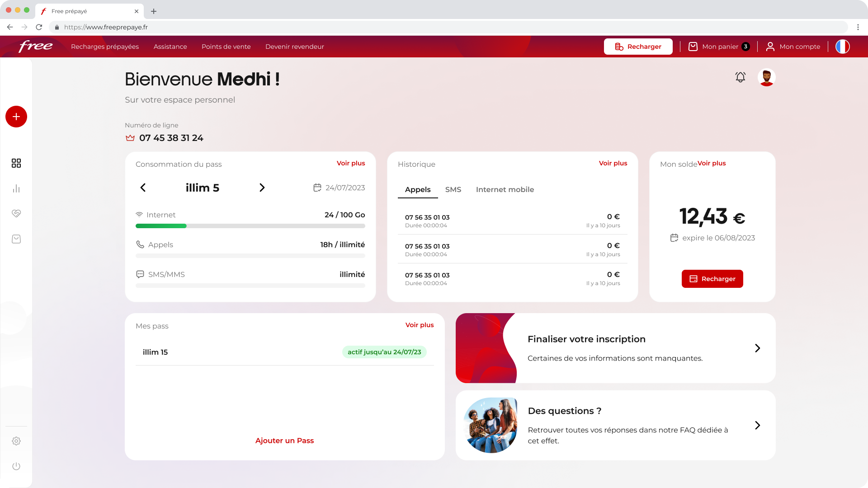Click the Free logo in header
This screenshot has width=868, height=488.
click(x=35, y=46)
